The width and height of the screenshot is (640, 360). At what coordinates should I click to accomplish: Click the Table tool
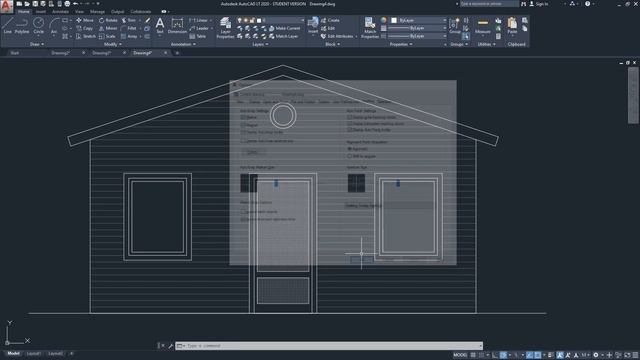click(x=198, y=36)
